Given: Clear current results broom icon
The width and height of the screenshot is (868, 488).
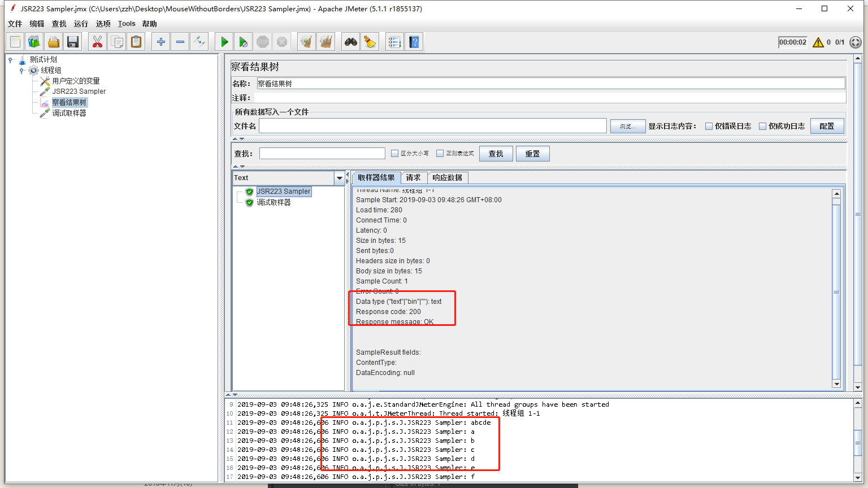Looking at the screenshot, I should click(x=307, y=42).
